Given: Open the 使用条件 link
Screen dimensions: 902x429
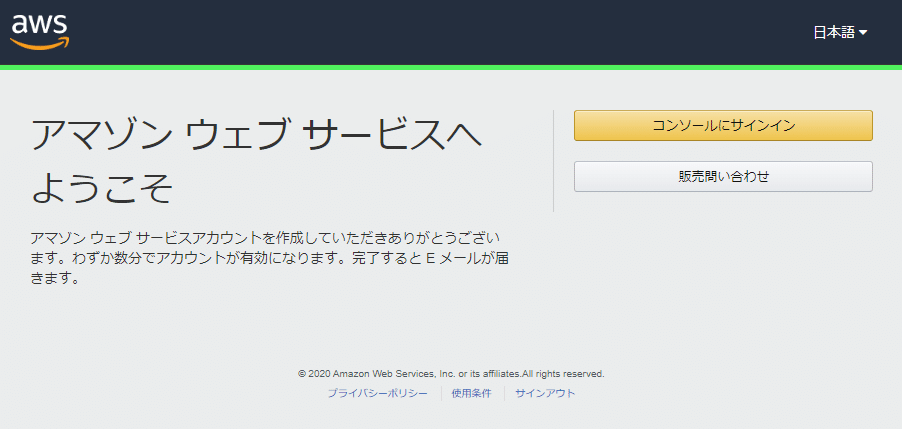Looking at the screenshot, I should [472, 393].
